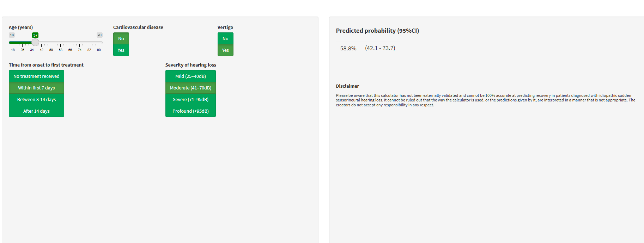Pick Within first 7 days treatment
This screenshot has height=243, width=644.
point(36,88)
